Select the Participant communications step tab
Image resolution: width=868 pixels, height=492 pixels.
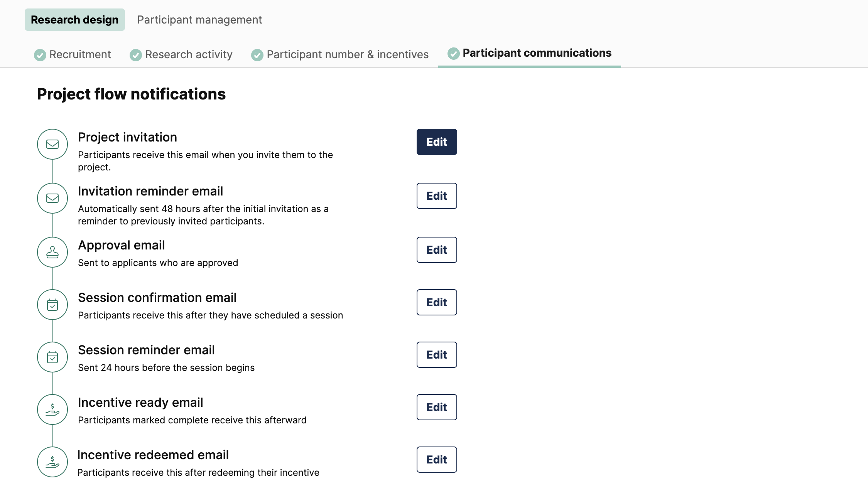pyautogui.click(x=537, y=53)
